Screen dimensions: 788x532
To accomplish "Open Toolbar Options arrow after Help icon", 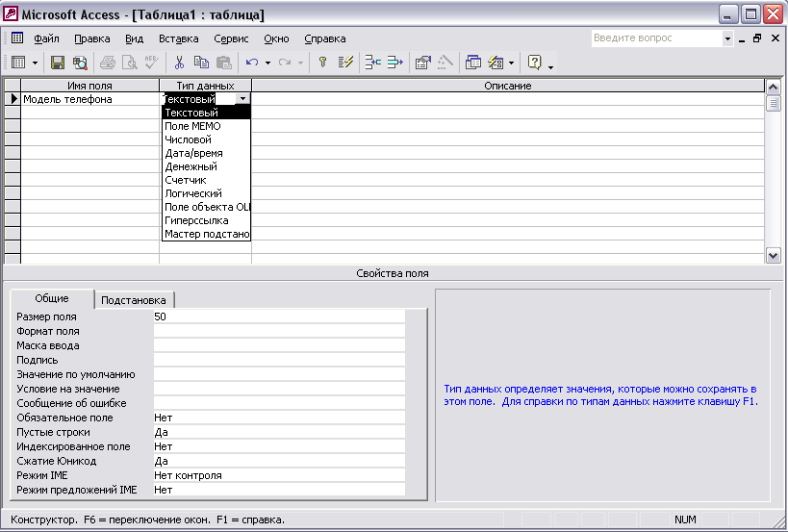I will pyautogui.click(x=550, y=65).
